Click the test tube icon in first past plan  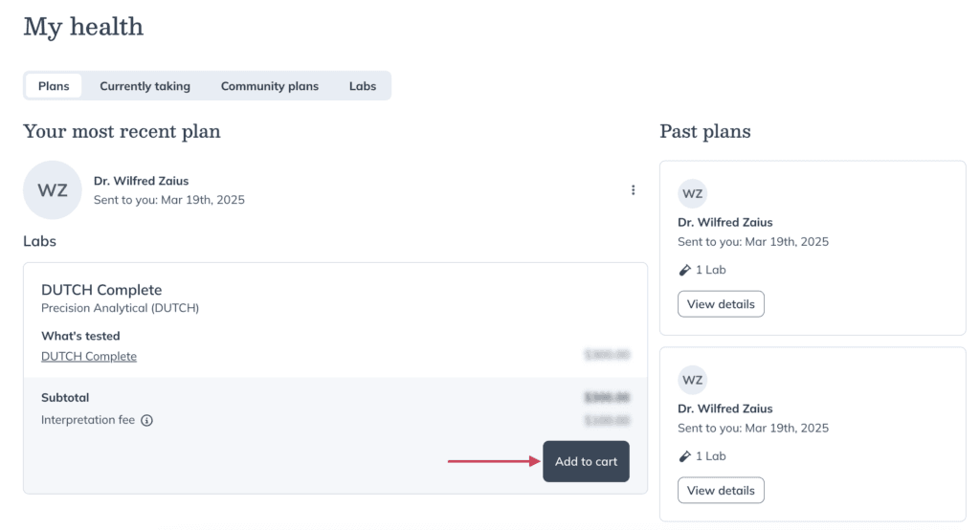click(684, 270)
